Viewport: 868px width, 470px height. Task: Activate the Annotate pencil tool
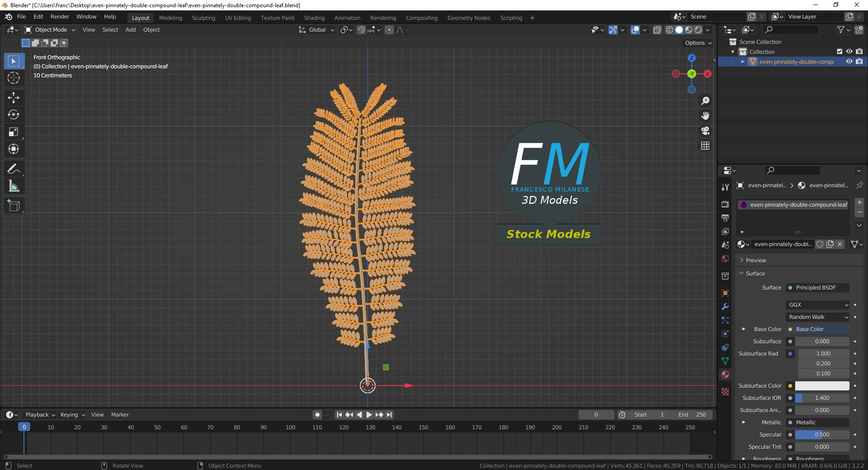click(x=14, y=169)
